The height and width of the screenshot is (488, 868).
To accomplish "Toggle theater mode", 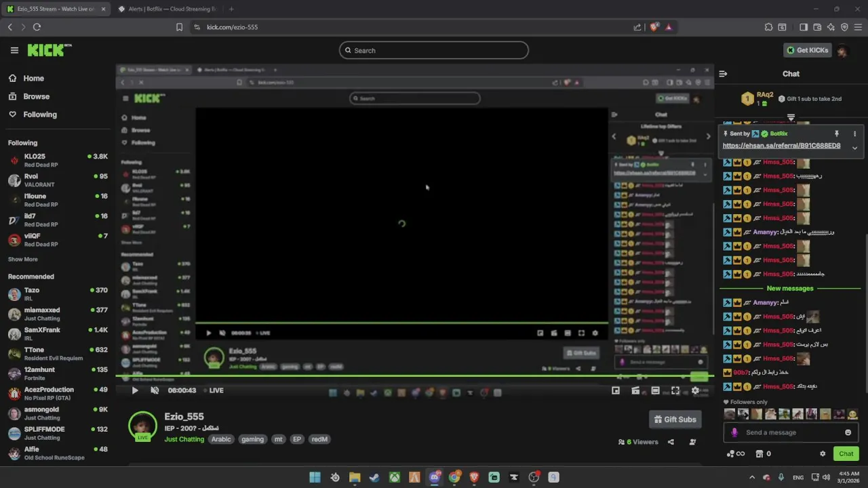I will click(x=655, y=390).
